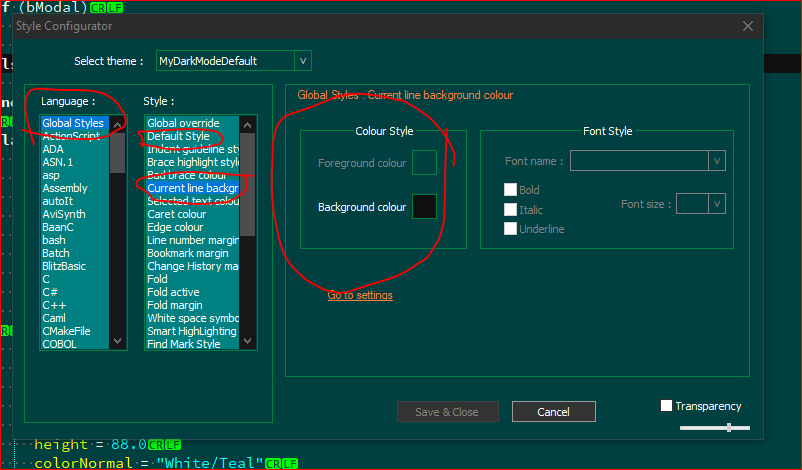The height and width of the screenshot is (470, 802).
Task: Select Smart HighLighting style
Action: click(x=192, y=331)
